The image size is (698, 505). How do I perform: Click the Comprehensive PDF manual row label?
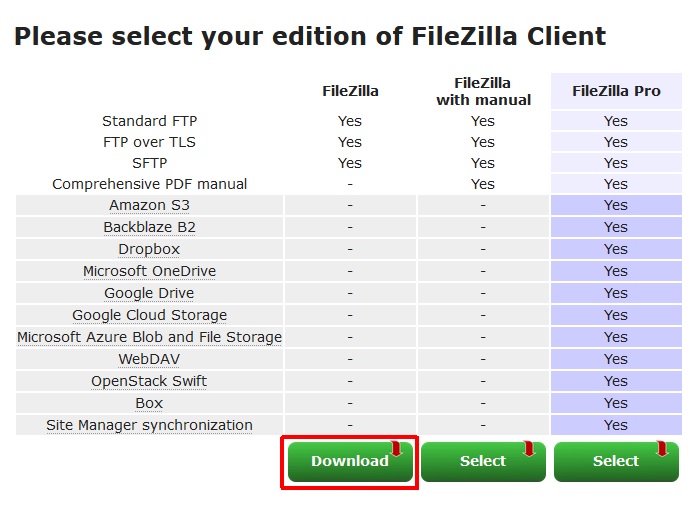(149, 184)
